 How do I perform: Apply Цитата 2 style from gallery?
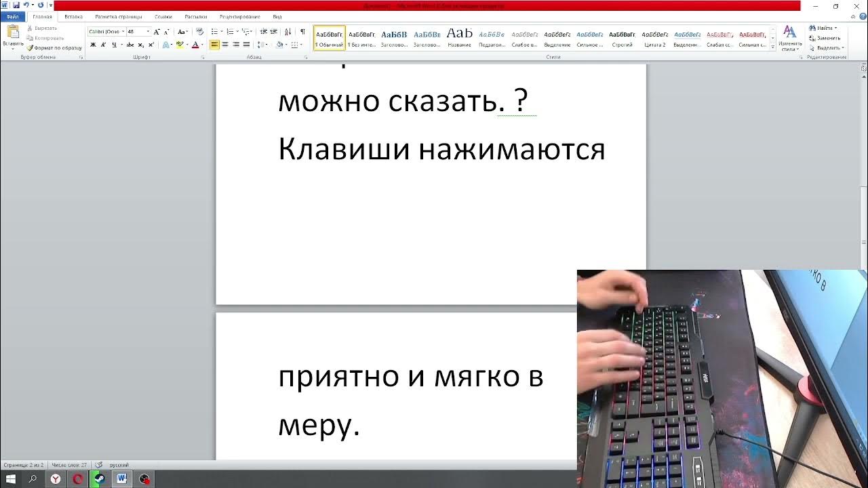654,38
